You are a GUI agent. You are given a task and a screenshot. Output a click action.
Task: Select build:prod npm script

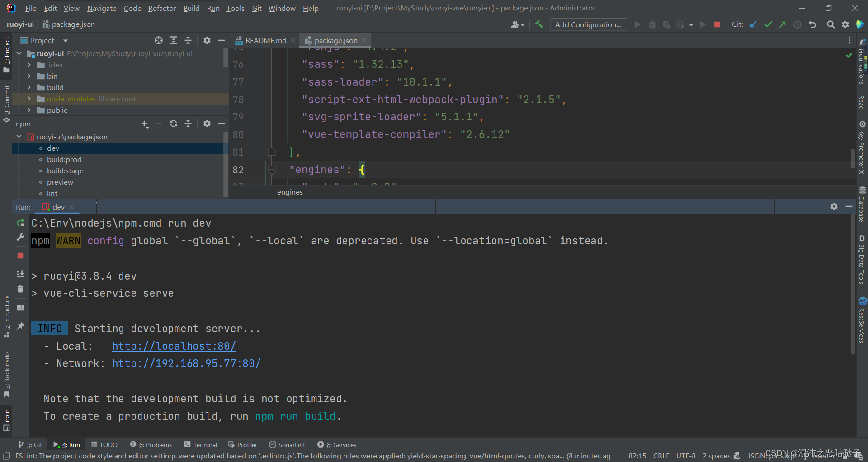64,159
